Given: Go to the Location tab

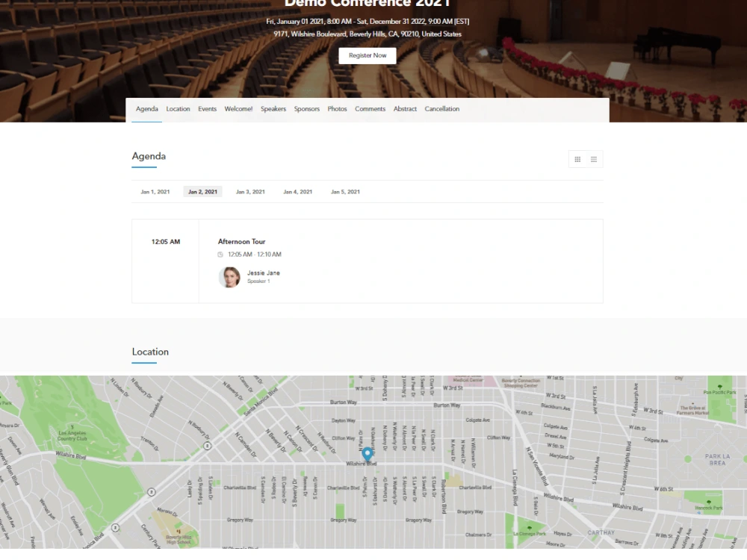Looking at the screenshot, I should pyautogui.click(x=179, y=109).
